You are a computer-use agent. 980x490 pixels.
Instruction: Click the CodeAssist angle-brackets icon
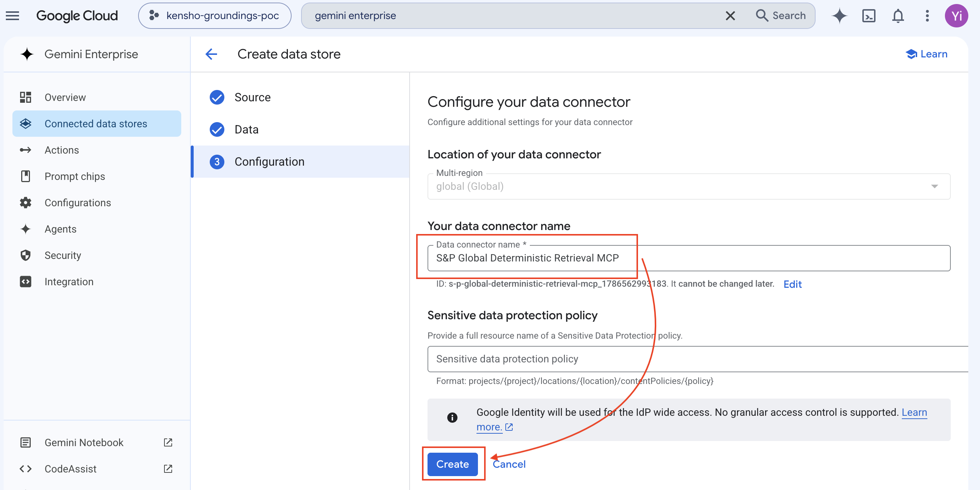(26, 468)
